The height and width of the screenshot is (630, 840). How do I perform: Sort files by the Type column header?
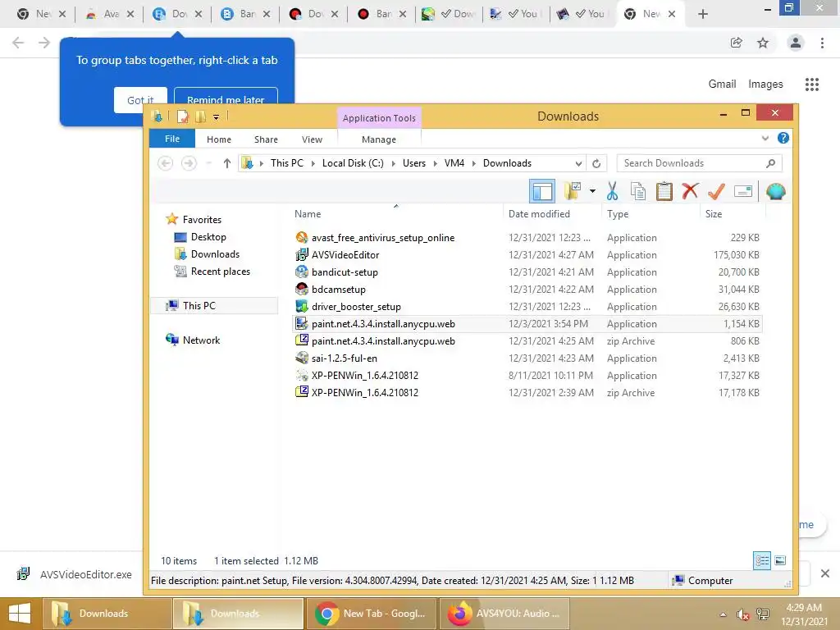pyautogui.click(x=618, y=214)
